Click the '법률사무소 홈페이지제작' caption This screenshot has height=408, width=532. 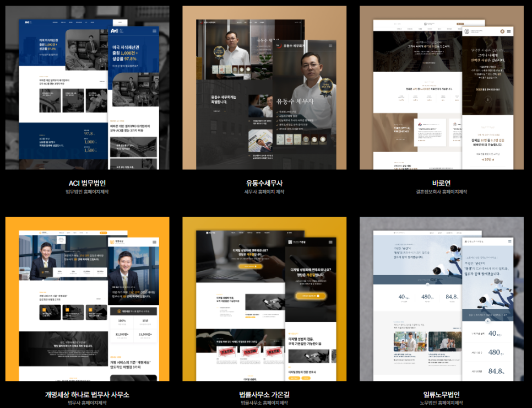click(x=264, y=403)
